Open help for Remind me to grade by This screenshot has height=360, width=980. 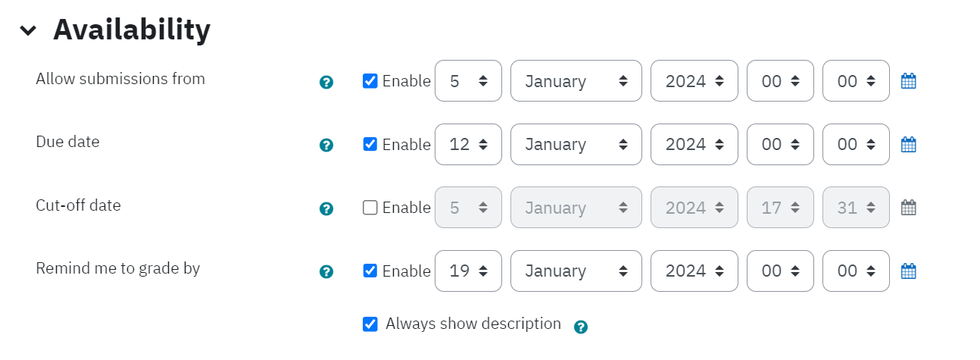(x=326, y=271)
